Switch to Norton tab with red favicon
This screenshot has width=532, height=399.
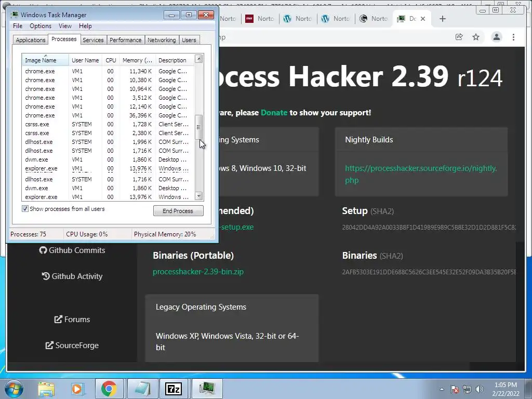click(x=260, y=19)
